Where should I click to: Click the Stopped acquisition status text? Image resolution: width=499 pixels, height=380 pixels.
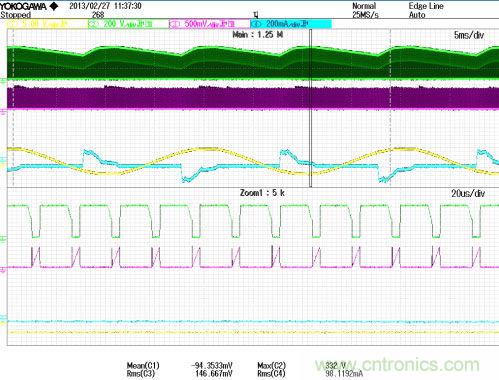pyautogui.click(x=16, y=15)
